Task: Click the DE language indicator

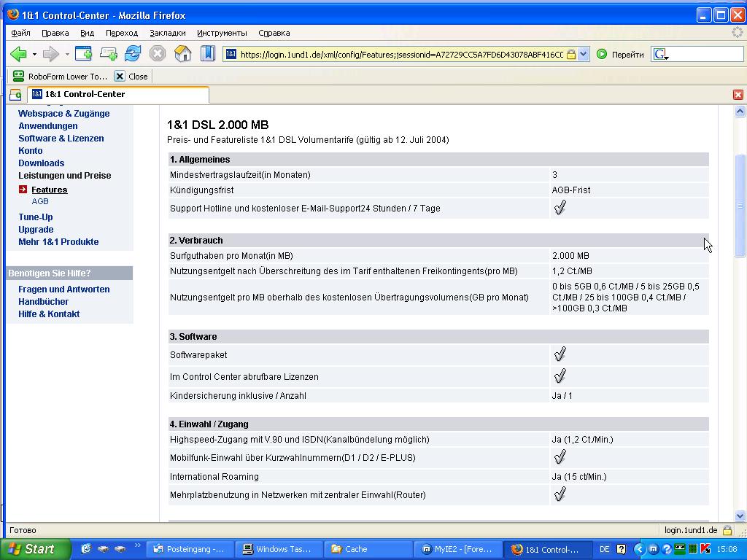Action: coord(604,549)
